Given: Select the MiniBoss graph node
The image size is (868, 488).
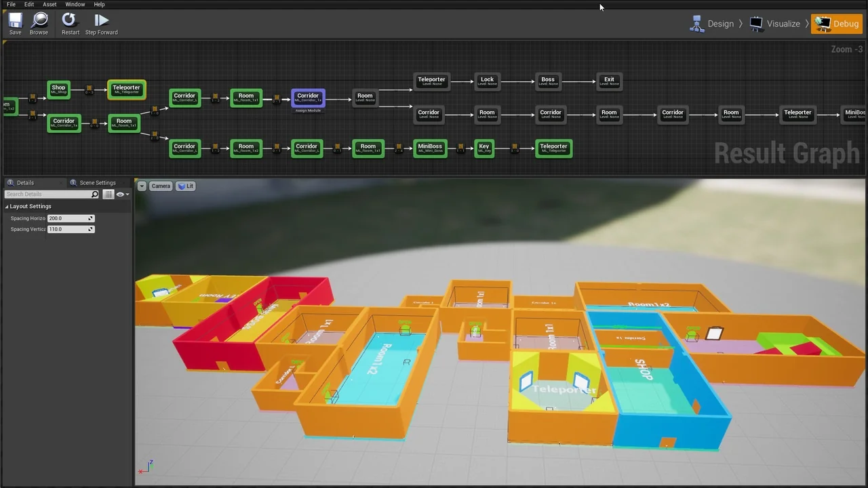Looking at the screenshot, I should pos(430,148).
